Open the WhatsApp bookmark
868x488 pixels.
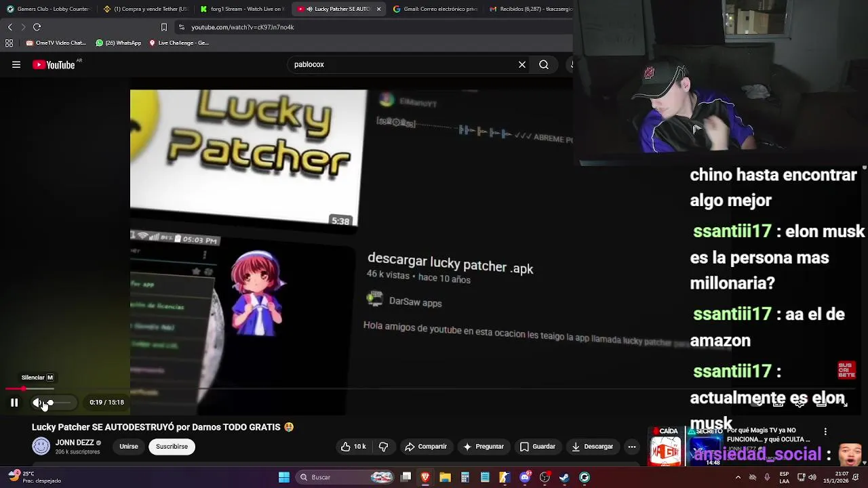(x=119, y=43)
